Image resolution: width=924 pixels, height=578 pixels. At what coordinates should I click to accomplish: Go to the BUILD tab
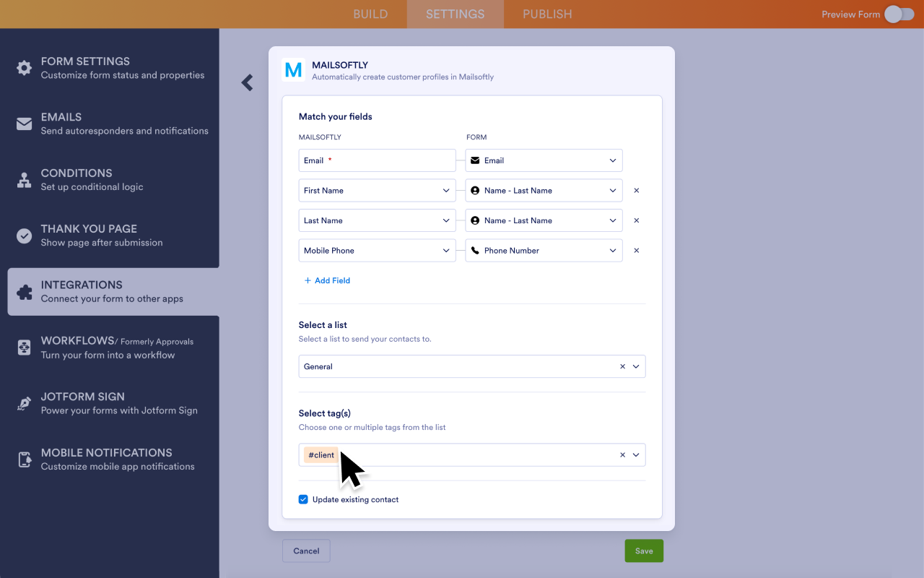[x=370, y=14]
